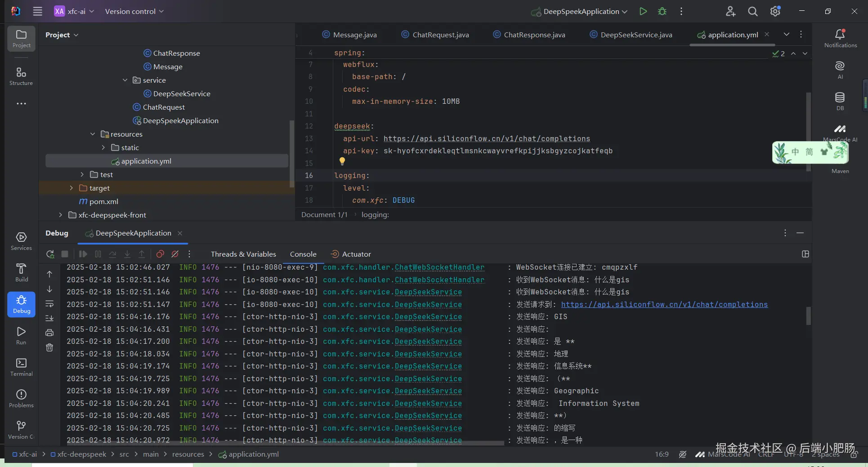The image size is (868, 467).
Task: Rerun DeepSpeekApplication in the debug toolbar
Action: (50, 254)
